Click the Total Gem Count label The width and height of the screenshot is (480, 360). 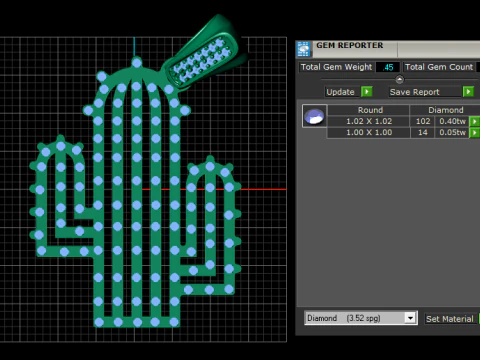439,67
